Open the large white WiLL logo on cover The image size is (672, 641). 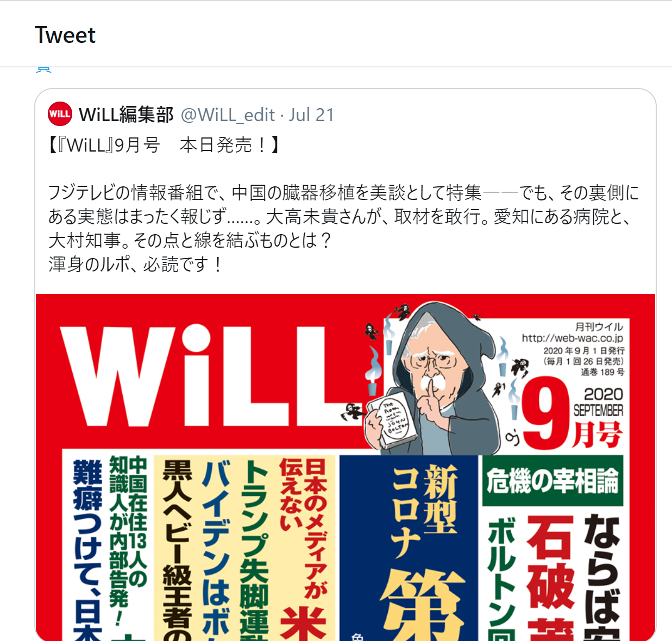(209, 376)
